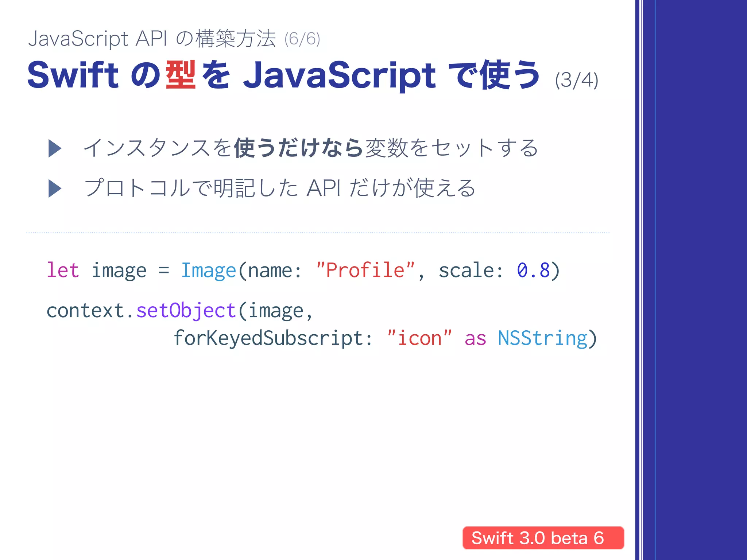Click the 'Swift 3.0 beta 6' red badge
The image size is (747, 560).
tap(543, 538)
